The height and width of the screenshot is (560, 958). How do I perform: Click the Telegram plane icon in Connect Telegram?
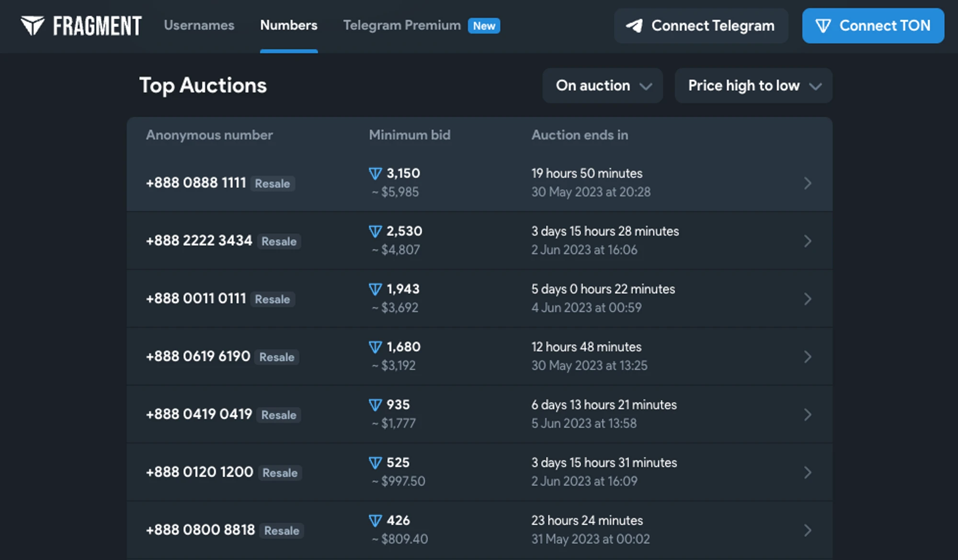tap(634, 26)
